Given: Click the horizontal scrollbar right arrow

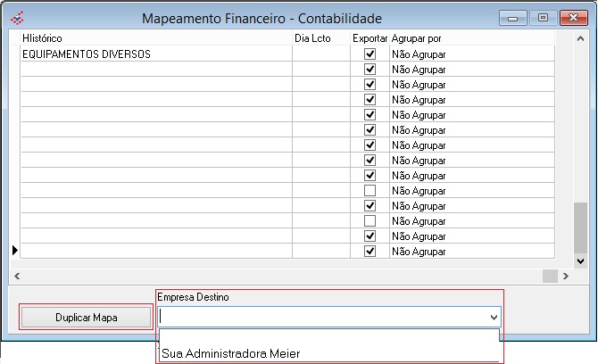Looking at the screenshot, I should coord(566,276).
